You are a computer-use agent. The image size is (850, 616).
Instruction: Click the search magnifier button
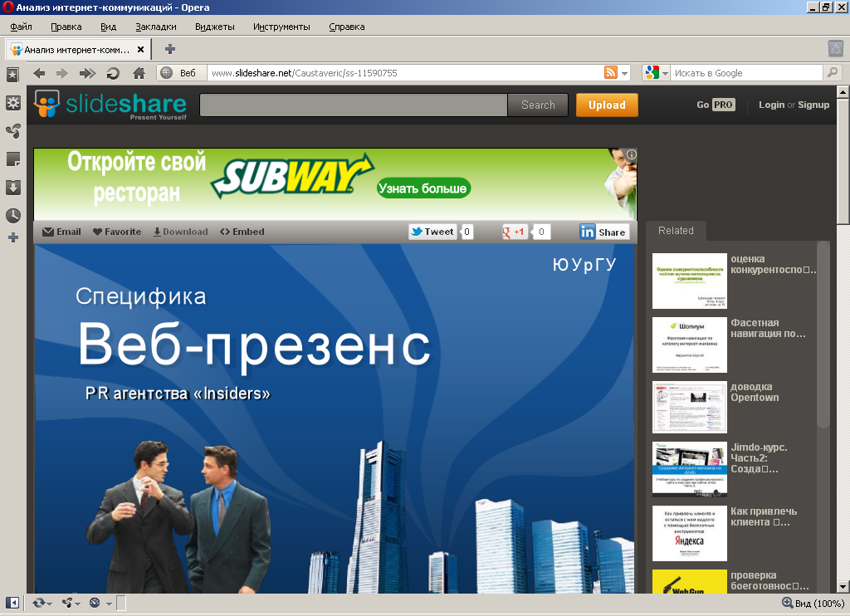[x=832, y=72]
